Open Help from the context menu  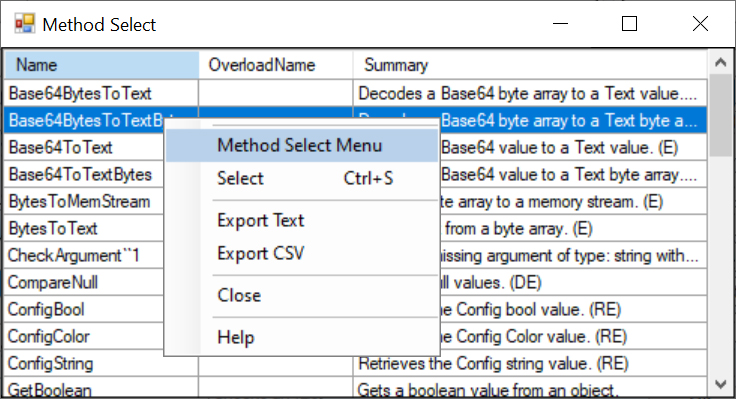click(302, 338)
